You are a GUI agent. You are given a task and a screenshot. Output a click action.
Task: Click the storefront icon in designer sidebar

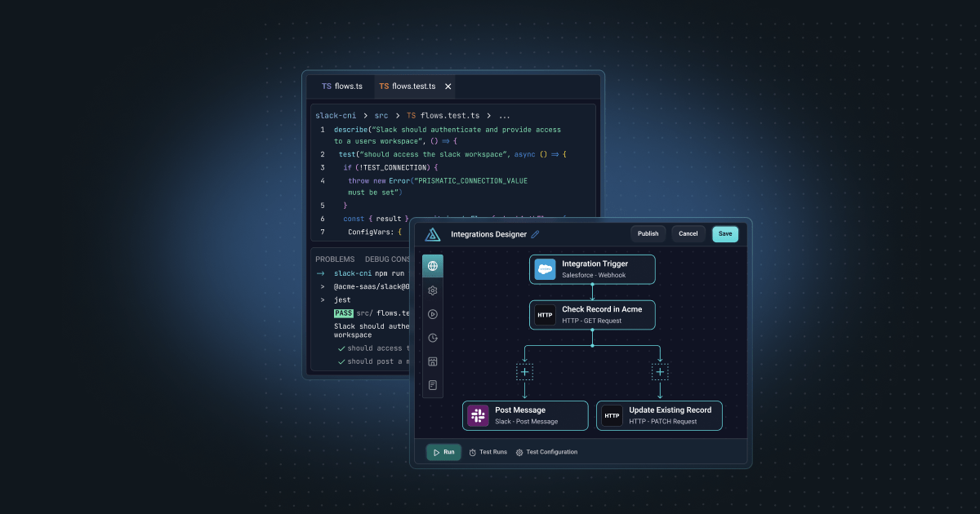pyautogui.click(x=433, y=361)
